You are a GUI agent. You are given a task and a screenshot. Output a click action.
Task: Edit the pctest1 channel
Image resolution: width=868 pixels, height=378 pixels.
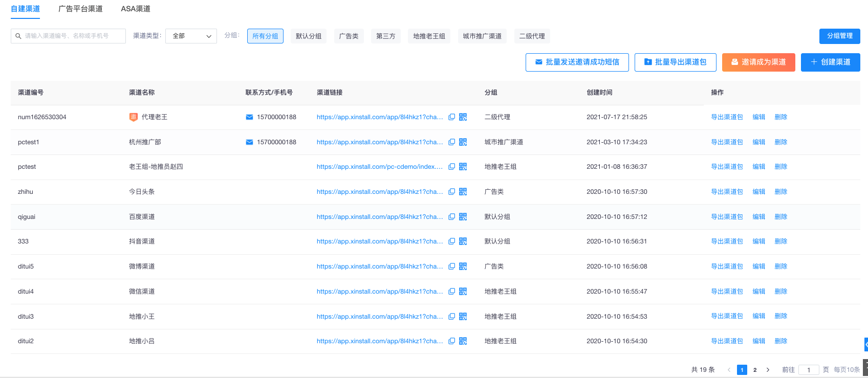tap(759, 142)
